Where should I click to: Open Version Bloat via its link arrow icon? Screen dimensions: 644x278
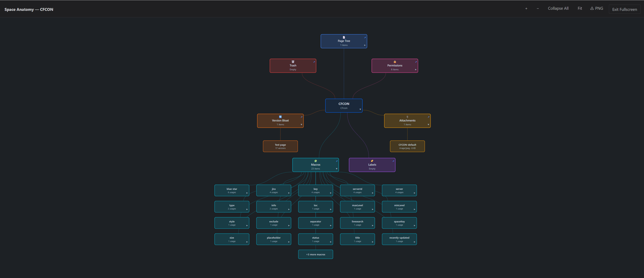[301, 117]
